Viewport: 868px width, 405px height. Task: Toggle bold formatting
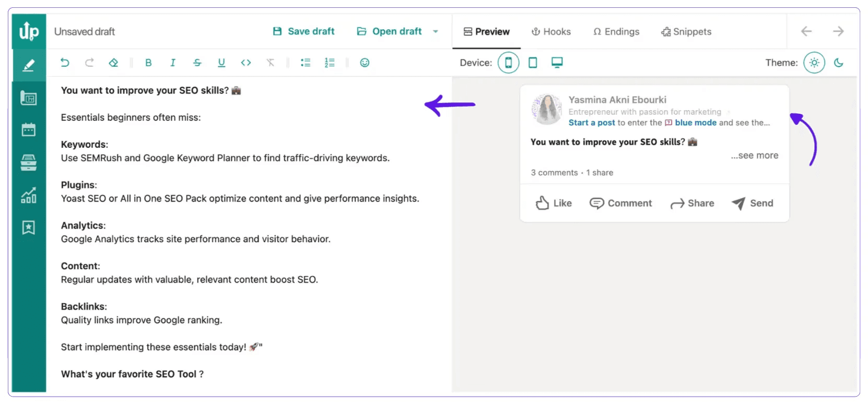[x=148, y=63]
